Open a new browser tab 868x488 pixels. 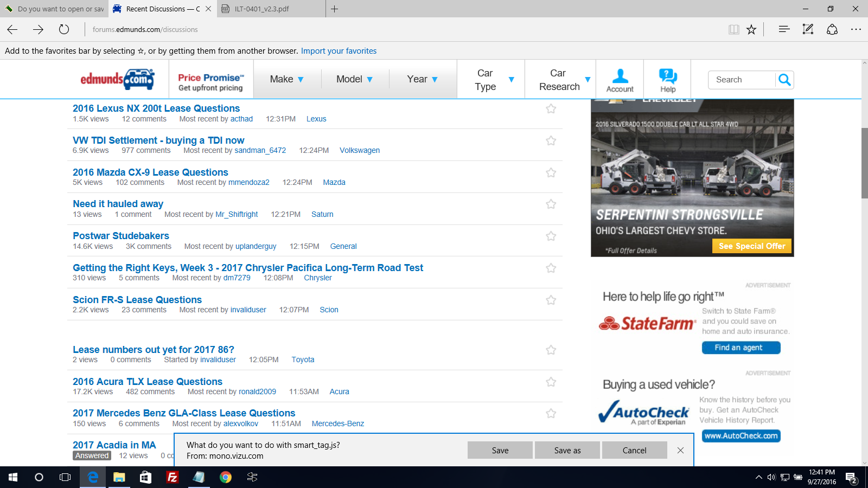pyautogui.click(x=335, y=9)
